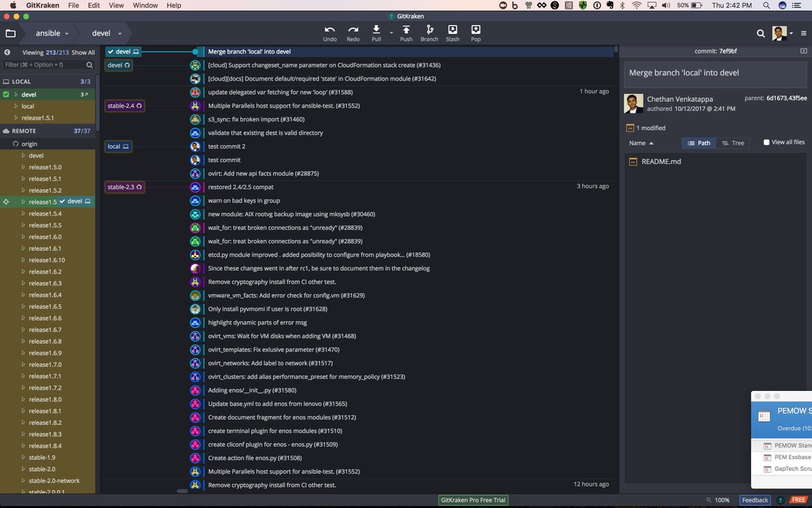This screenshot has width=812, height=508.
Task: Click the modified file icon next to README.md
Action: point(633,162)
